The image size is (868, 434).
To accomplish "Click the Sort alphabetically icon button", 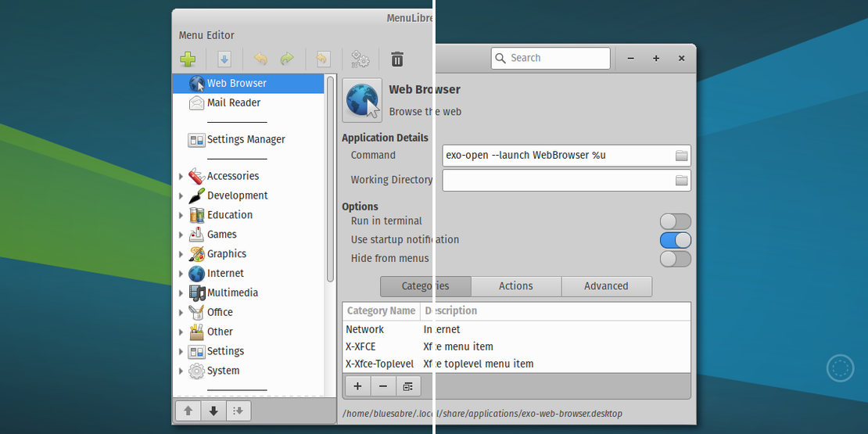I will (x=239, y=411).
